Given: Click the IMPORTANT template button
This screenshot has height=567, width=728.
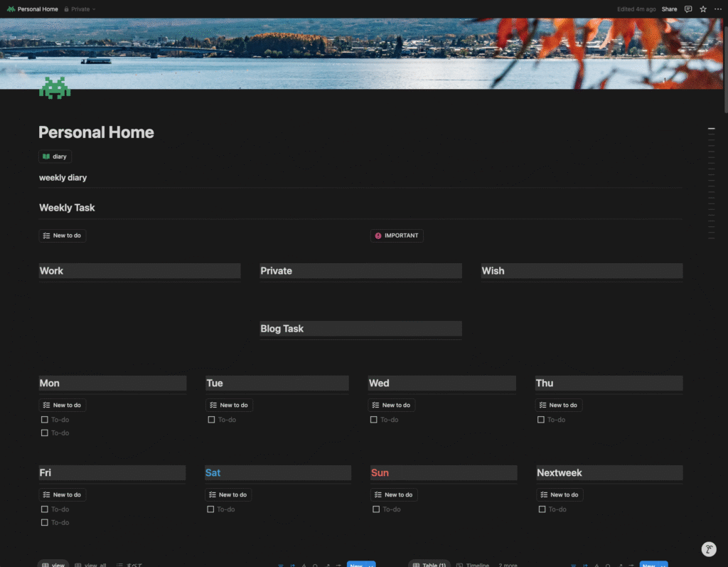Looking at the screenshot, I should (397, 235).
